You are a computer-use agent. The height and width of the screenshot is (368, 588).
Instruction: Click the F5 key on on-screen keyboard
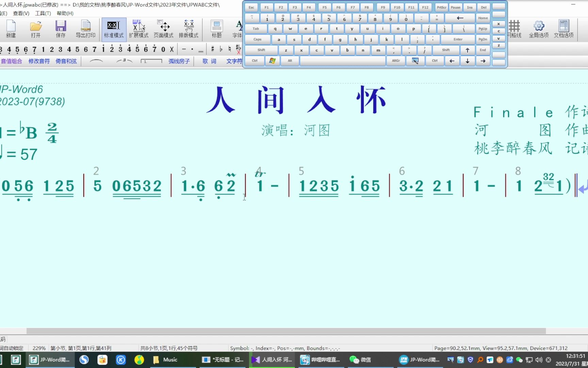click(325, 7)
